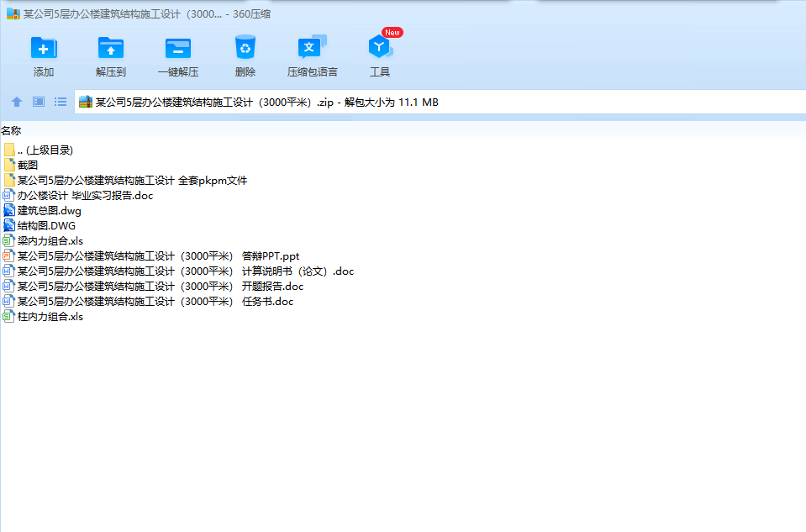Click spreadsheet icon of 梁内力组合.xls
Viewport: 806px width, 532px height.
(x=8, y=240)
